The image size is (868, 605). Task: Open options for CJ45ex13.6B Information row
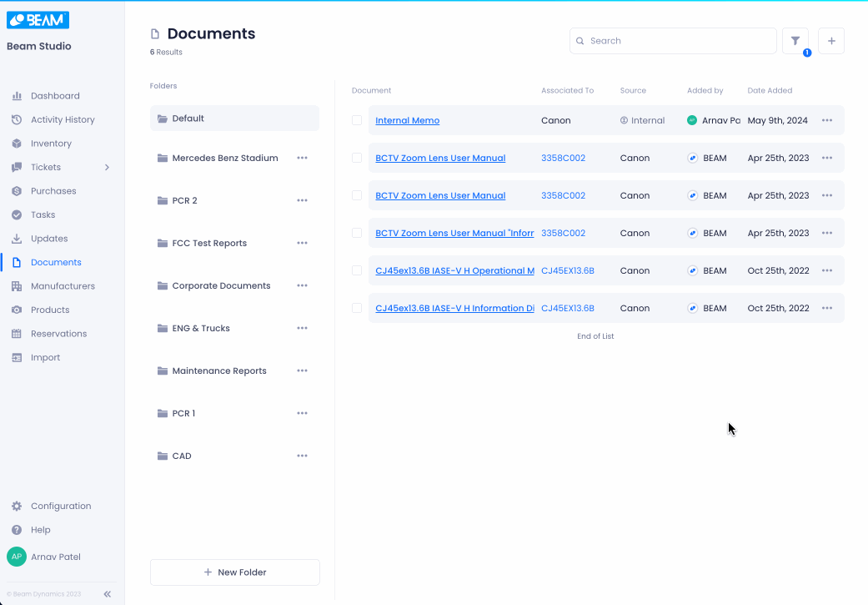(827, 308)
